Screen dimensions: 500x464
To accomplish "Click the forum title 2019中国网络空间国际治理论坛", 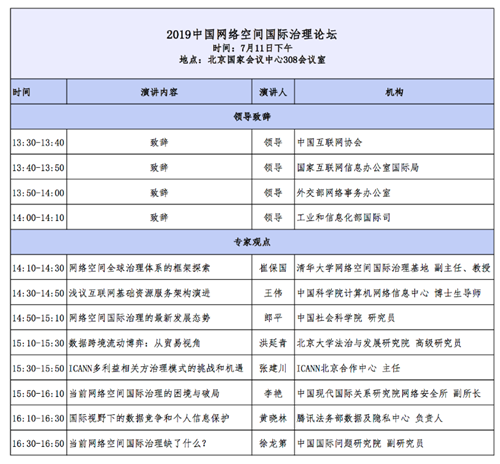I will (252, 34).
